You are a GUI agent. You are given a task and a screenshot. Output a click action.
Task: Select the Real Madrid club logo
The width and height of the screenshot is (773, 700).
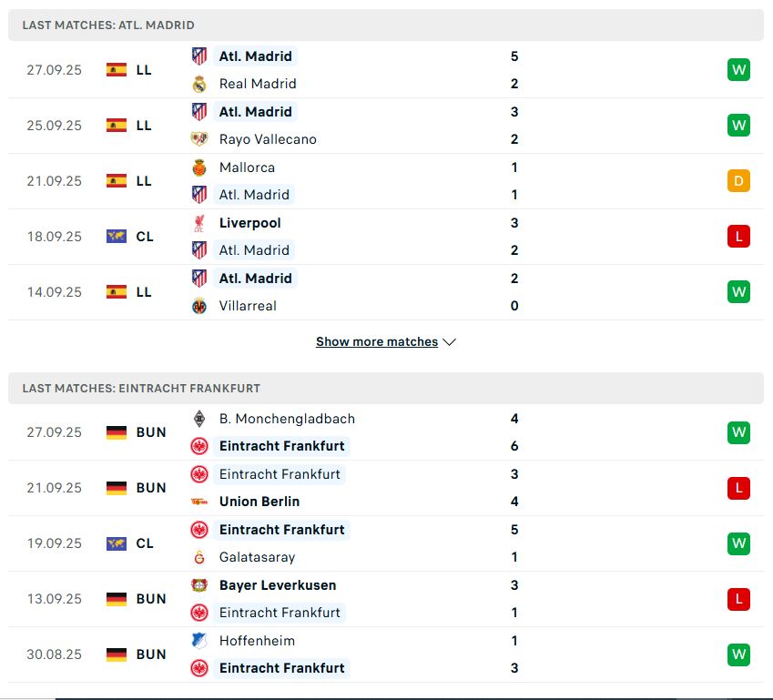pyautogui.click(x=200, y=84)
